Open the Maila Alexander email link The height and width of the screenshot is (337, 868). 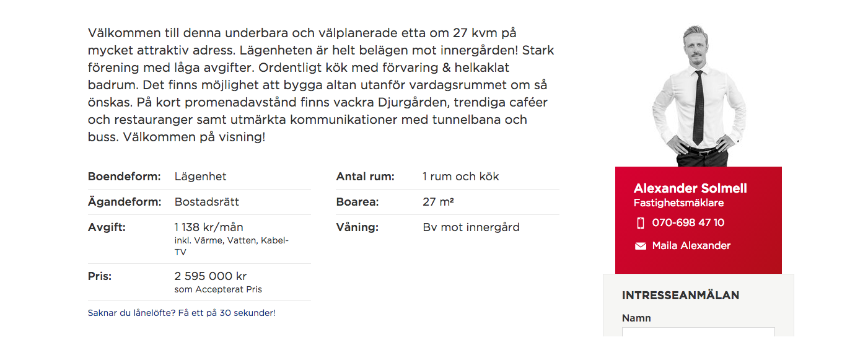pos(691,246)
